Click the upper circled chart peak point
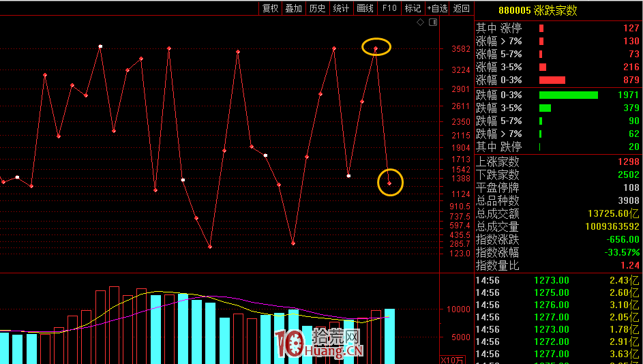The width and height of the screenshot is (643, 364). coord(376,47)
